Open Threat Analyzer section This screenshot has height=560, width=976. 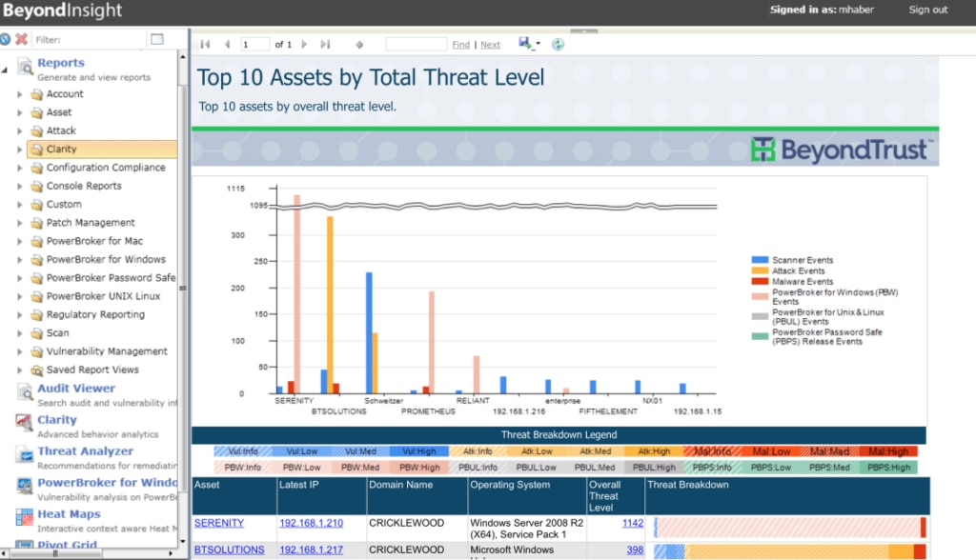85,451
